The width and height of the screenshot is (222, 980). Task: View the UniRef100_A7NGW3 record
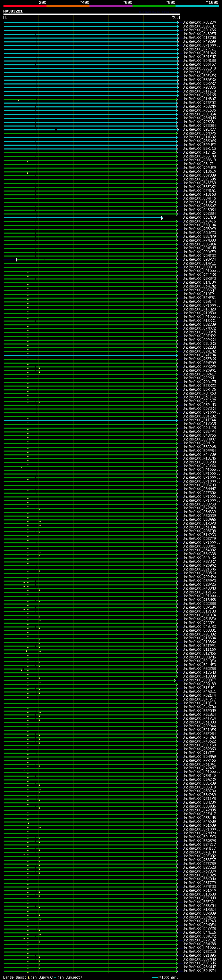click(199, 241)
